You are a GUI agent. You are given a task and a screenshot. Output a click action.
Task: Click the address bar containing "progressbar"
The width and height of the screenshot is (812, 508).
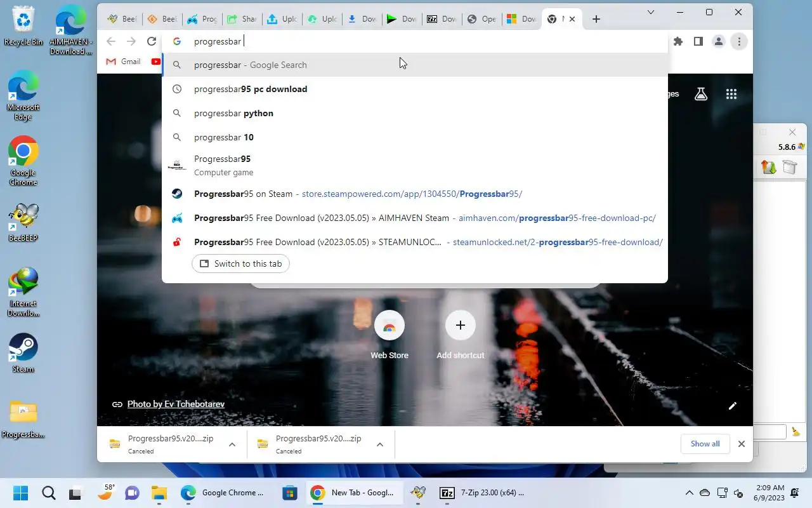tap(415, 41)
